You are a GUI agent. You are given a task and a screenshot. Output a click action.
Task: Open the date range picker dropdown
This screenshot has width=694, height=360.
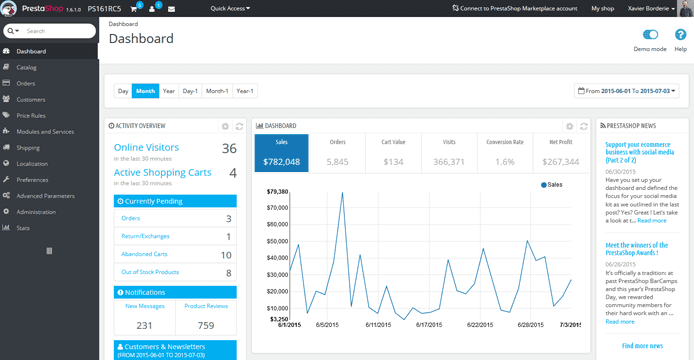click(627, 91)
